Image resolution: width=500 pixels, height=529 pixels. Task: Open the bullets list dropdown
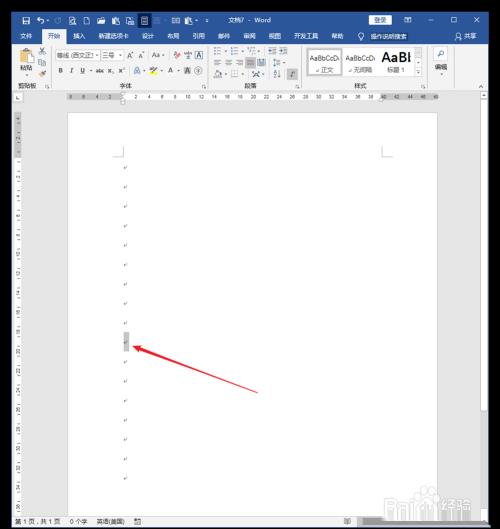226,51
